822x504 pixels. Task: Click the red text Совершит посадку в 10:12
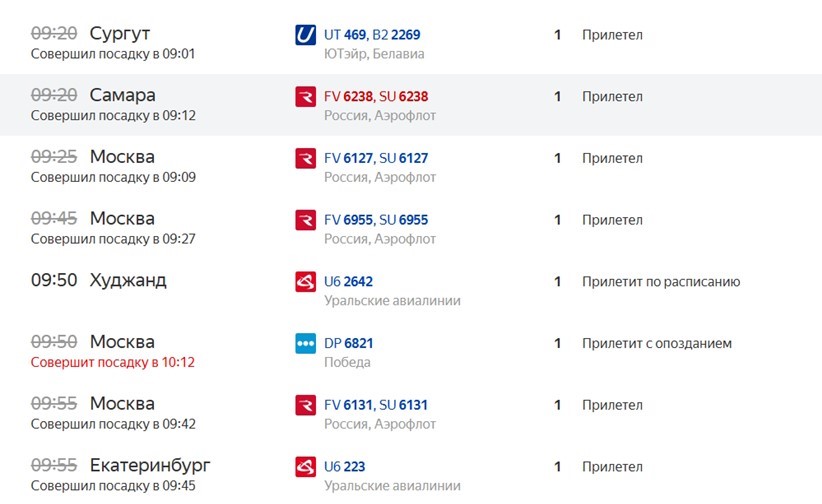113,362
